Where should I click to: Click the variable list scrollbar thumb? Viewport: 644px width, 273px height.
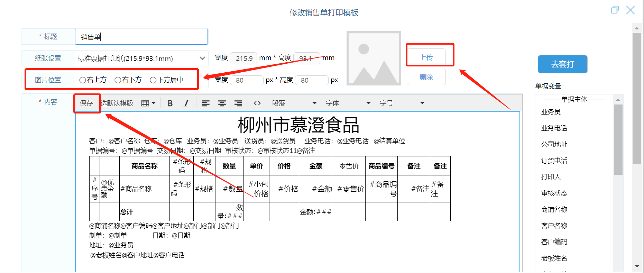pos(618,139)
